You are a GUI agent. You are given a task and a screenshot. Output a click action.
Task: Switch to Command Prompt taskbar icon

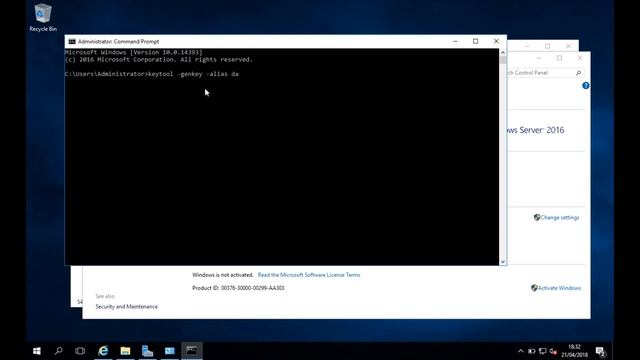(x=192, y=351)
